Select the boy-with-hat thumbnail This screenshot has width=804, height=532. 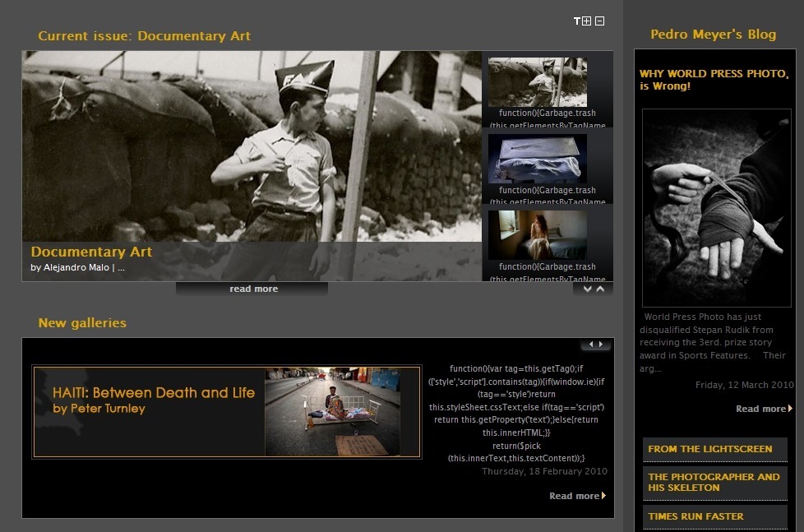point(538,82)
